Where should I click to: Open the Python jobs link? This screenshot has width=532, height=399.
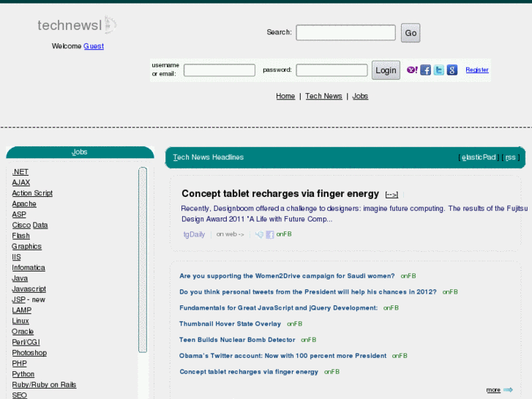(x=23, y=374)
